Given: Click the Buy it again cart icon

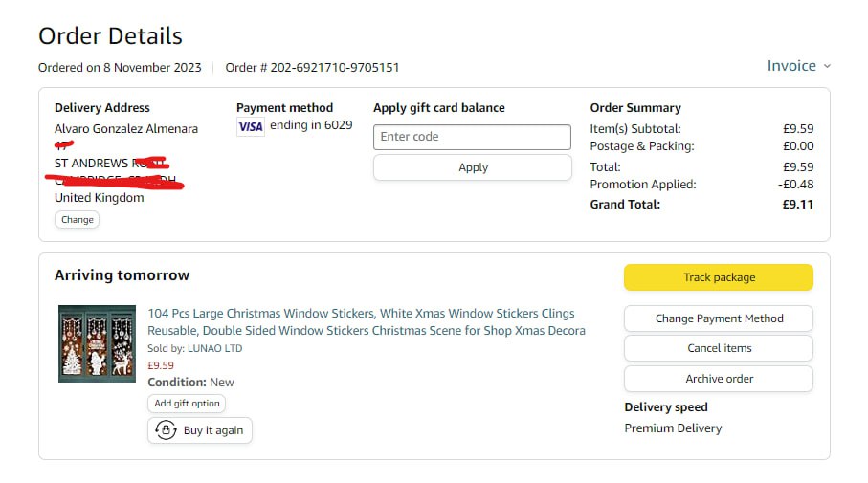Looking at the screenshot, I should (167, 430).
